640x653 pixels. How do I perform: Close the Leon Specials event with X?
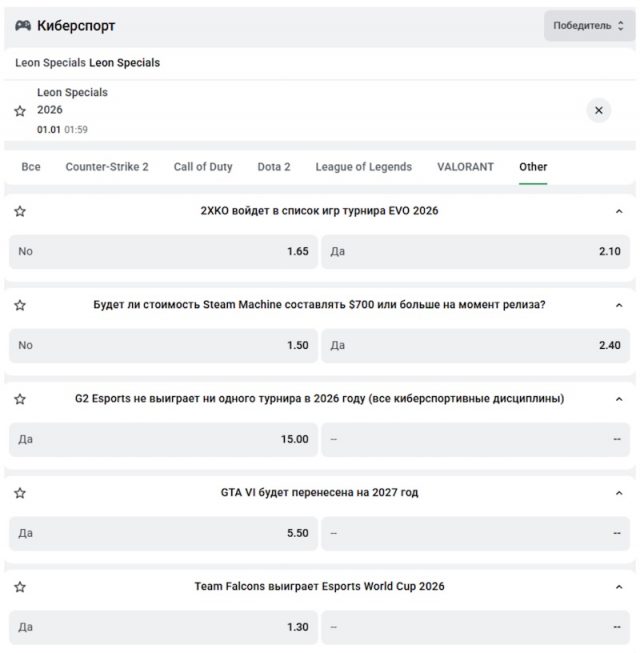tap(598, 111)
